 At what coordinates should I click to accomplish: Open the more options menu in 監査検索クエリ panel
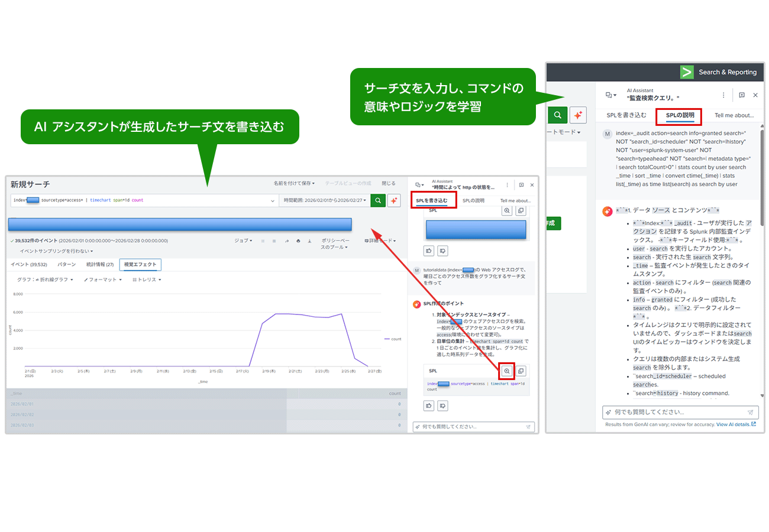[x=723, y=95]
